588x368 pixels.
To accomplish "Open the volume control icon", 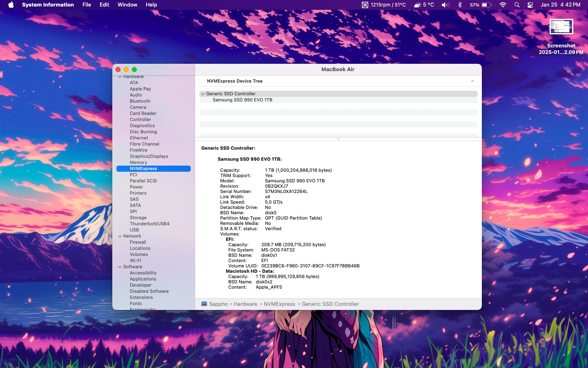I will (x=445, y=5).
